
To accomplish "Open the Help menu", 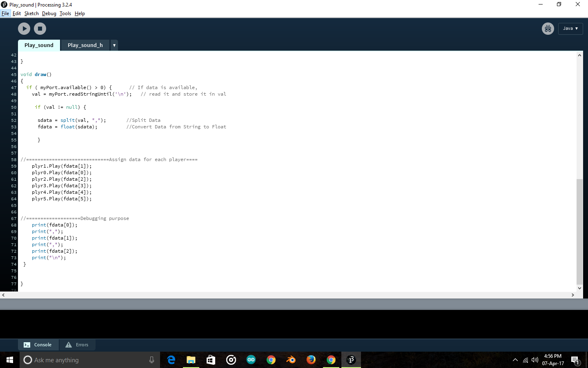I will point(80,13).
